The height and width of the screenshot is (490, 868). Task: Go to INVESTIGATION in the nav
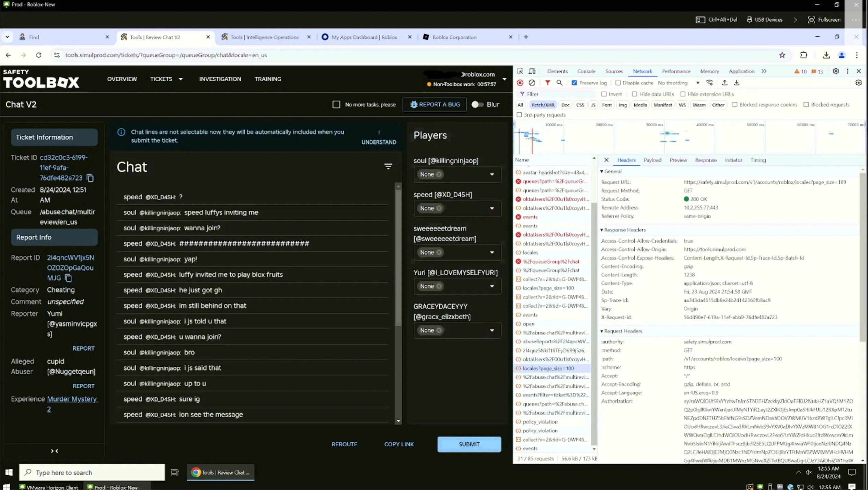[x=220, y=79]
